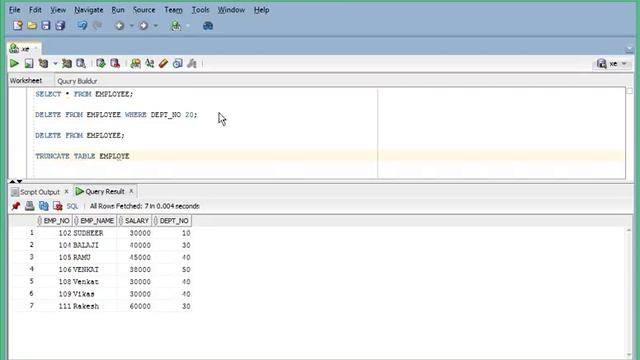Image resolution: width=640 pixels, height=360 pixels.
Task: Click the New file icon
Action: coord(18,26)
